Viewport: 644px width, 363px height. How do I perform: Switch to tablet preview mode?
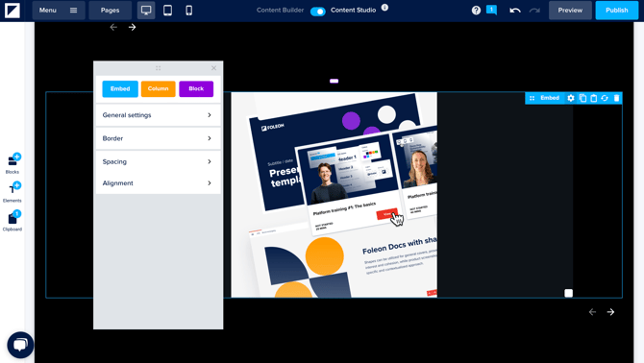click(167, 11)
